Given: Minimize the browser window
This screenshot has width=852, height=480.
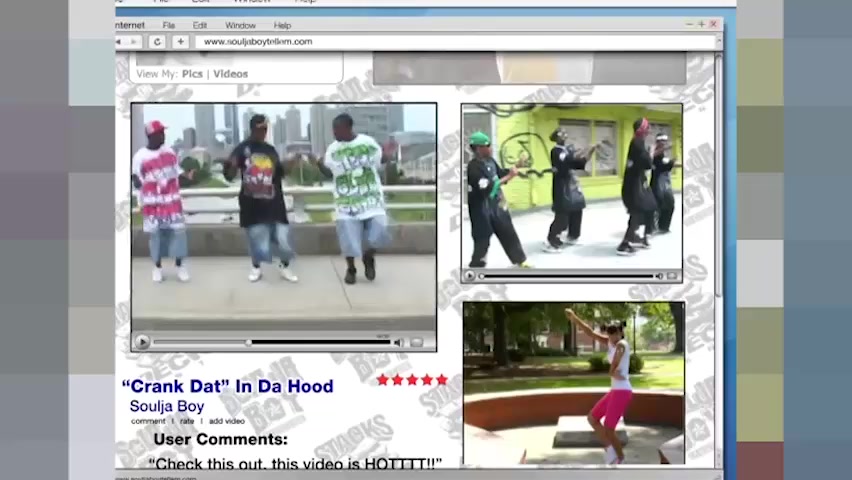Looking at the screenshot, I should click(x=690, y=24).
